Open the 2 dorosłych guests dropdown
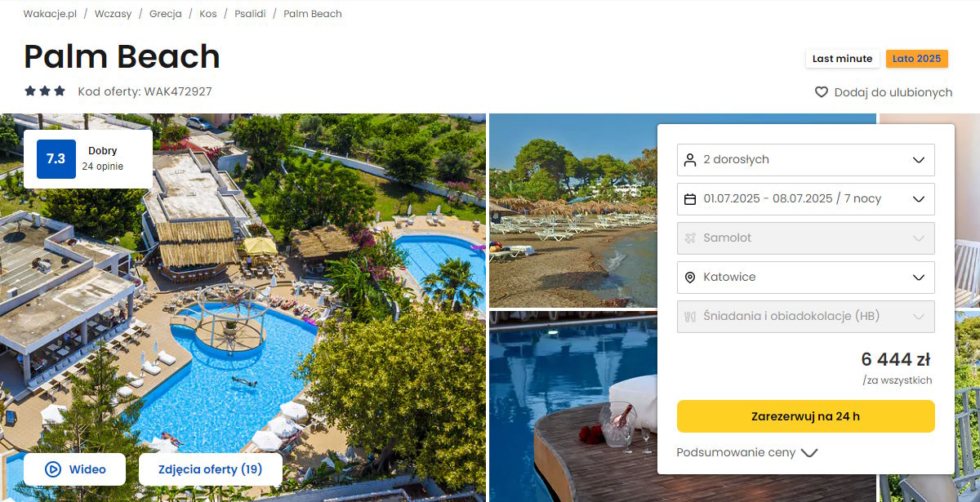980x502 pixels. (806, 160)
